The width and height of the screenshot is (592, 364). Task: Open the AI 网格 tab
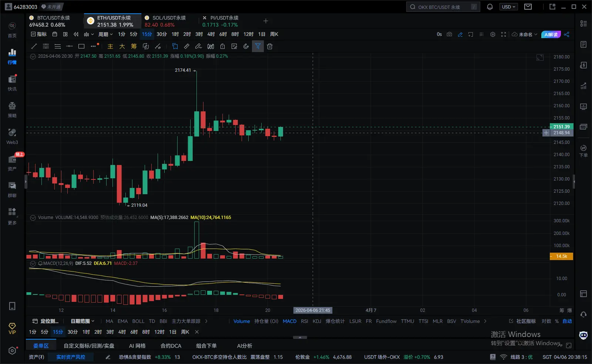137,346
